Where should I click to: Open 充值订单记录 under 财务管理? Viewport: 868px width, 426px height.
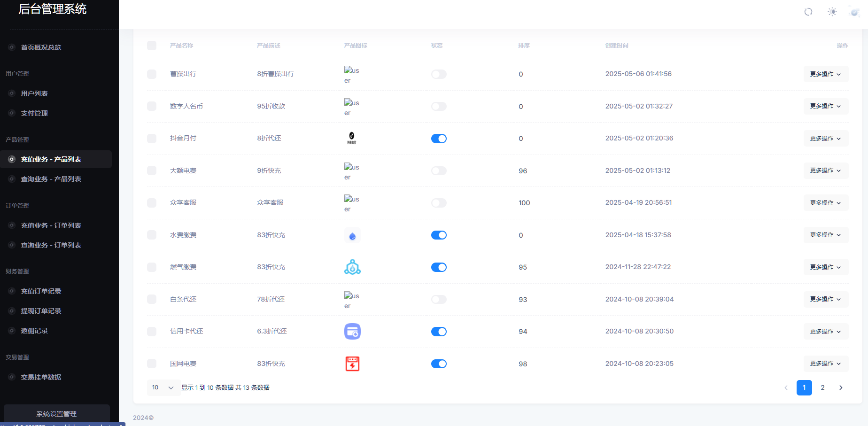[x=40, y=291]
